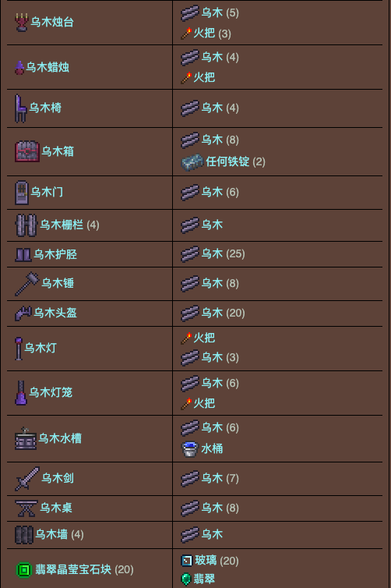Viewport: 391px width, 588px height.
Task: Click the 翡翠晶莹宝石块 green gem block icon
Action: (24, 570)
